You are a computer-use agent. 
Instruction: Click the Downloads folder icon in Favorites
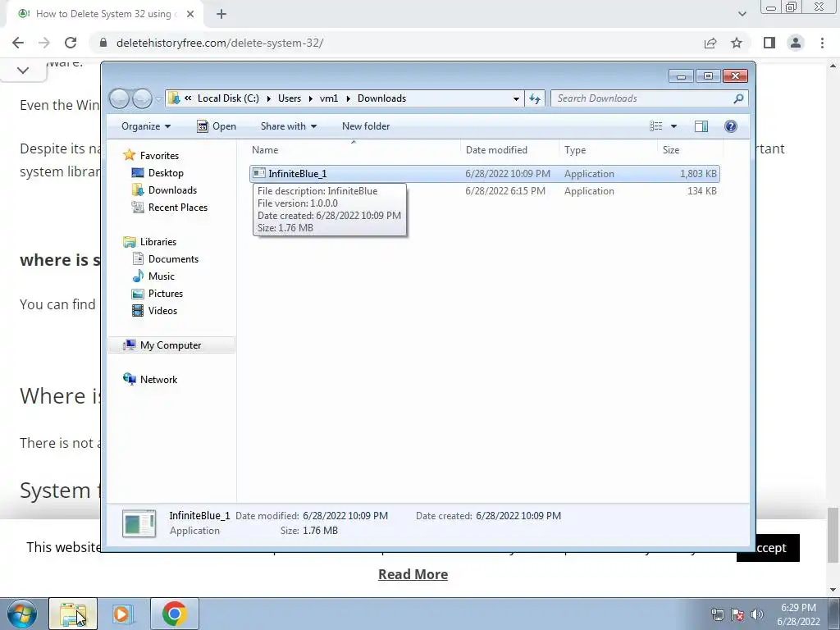pos(138,190)
